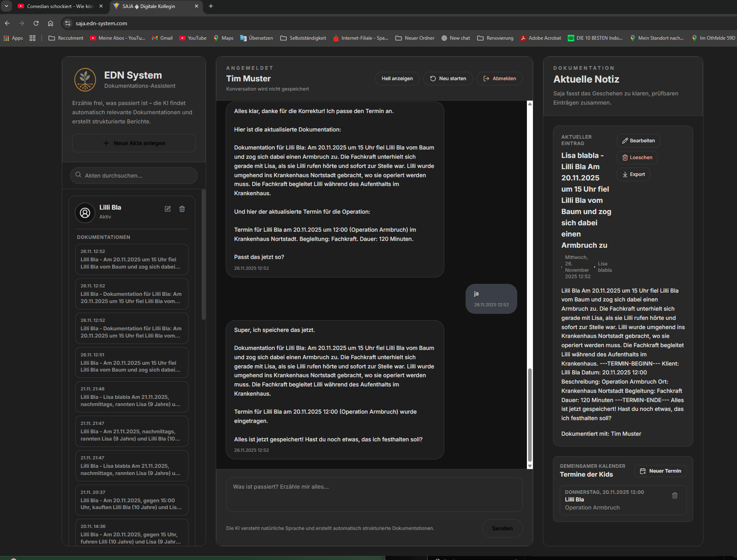Open the browser tab search chevron
This screenshot has width=737, height=560.
point(6,6)
